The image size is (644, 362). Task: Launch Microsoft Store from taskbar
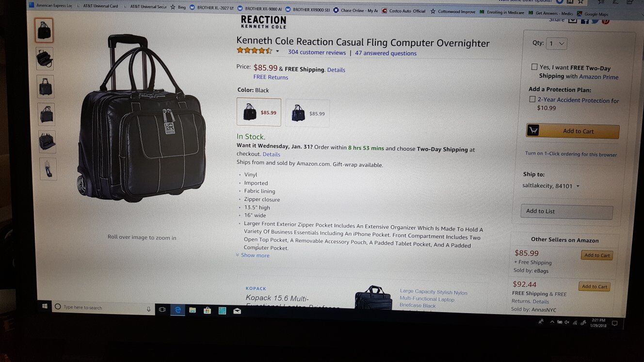207,310
